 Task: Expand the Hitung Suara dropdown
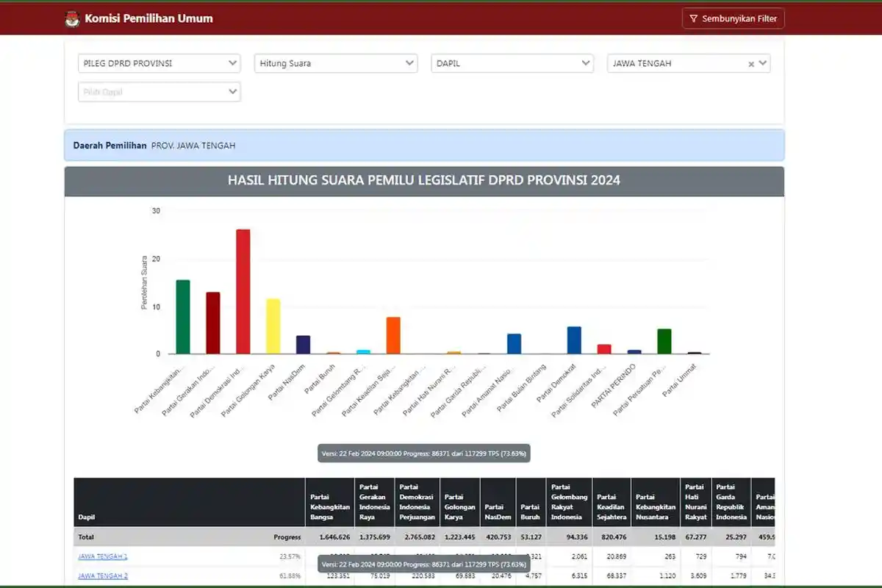(336, 63)
